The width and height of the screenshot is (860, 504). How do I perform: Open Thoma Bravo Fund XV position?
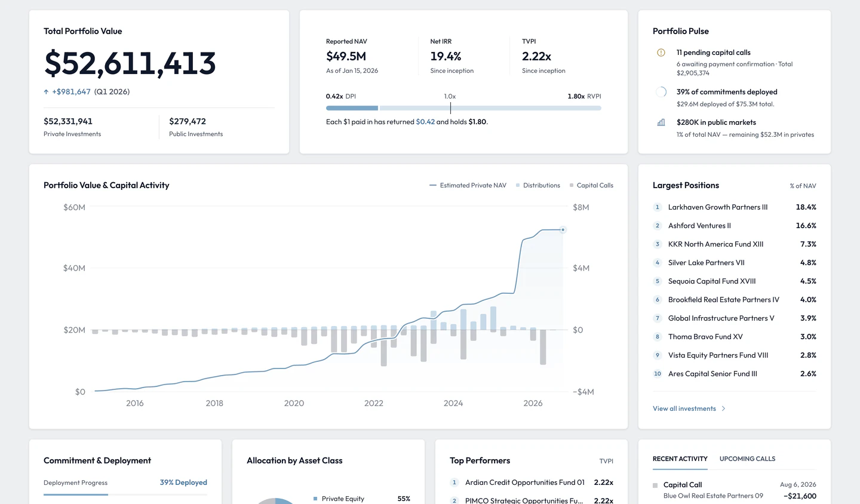click(735, 337)
